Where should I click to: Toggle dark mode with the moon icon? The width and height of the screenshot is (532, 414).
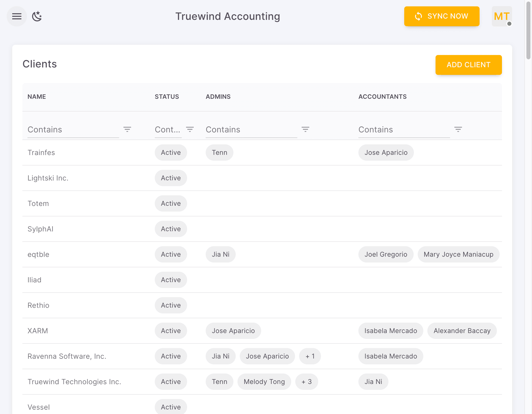[37, 16]
